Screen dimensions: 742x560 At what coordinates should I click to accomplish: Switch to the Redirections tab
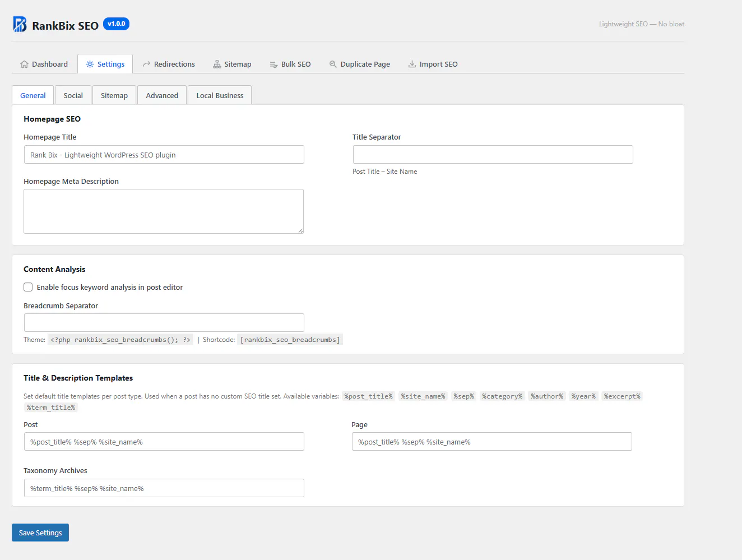point(169,64)
